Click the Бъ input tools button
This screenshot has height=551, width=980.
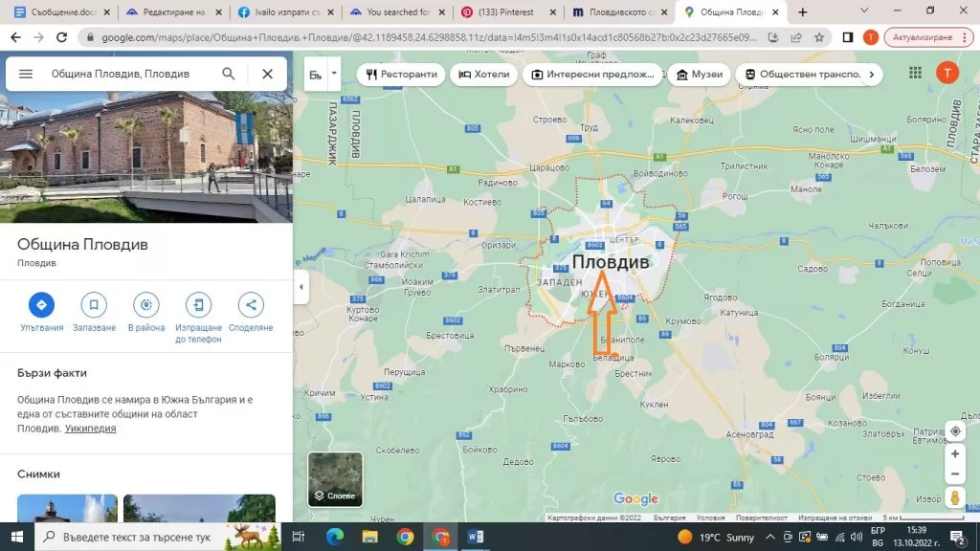pyautogui.click(x=316, y=75)
